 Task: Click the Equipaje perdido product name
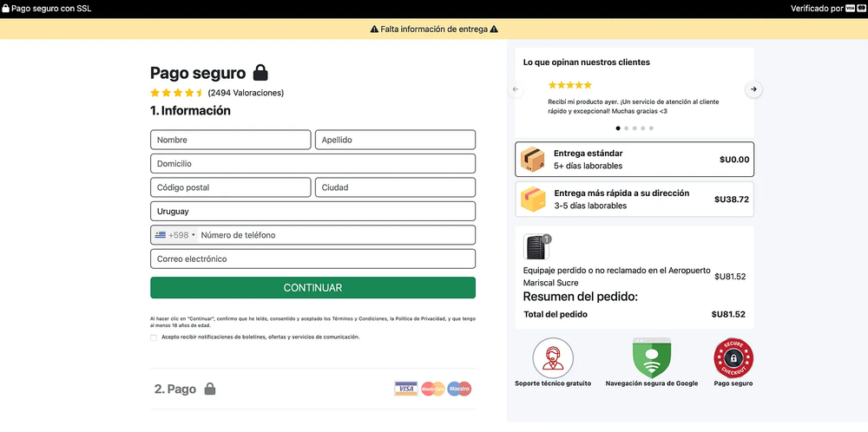pyautogui.click(x=616, y=277)
